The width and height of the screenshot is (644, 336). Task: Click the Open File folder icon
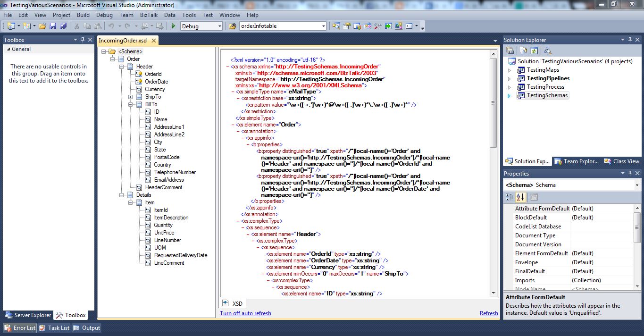pyautogui.click(x=42, y=26)
